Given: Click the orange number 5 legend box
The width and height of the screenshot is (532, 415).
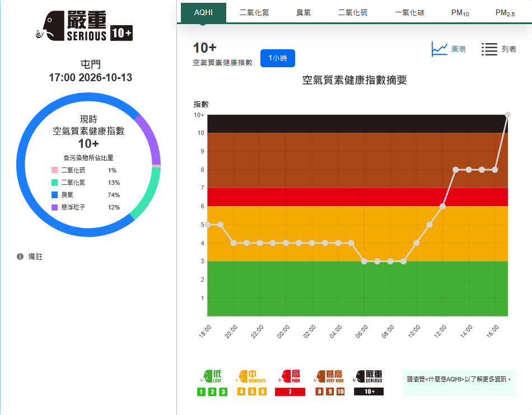Looking at the screenshot, I should click(x=252, y=391).
